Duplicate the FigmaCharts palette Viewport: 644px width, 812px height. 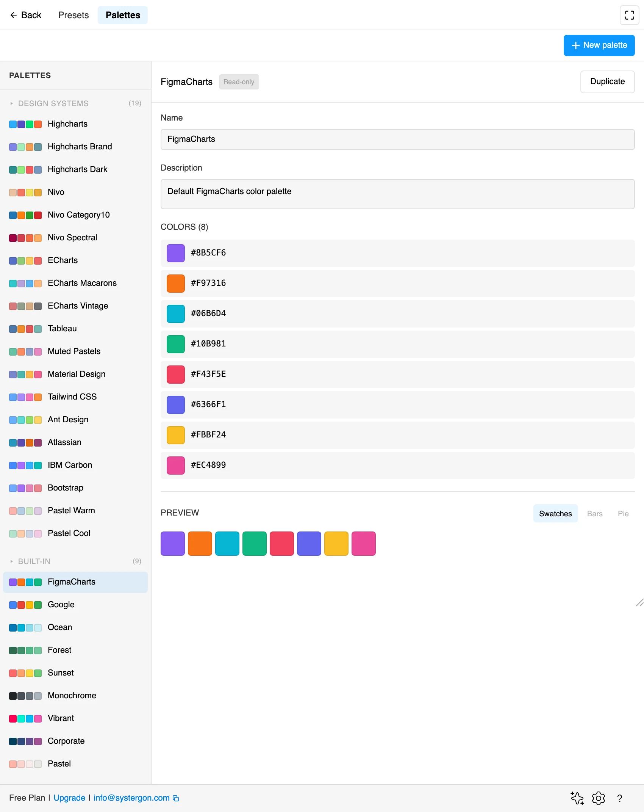[x=607, y=82]
